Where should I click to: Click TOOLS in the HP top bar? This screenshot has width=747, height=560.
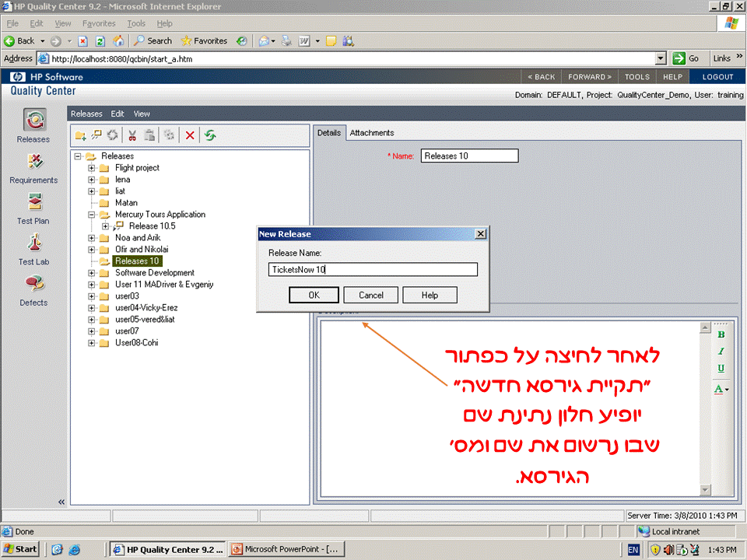637,77
